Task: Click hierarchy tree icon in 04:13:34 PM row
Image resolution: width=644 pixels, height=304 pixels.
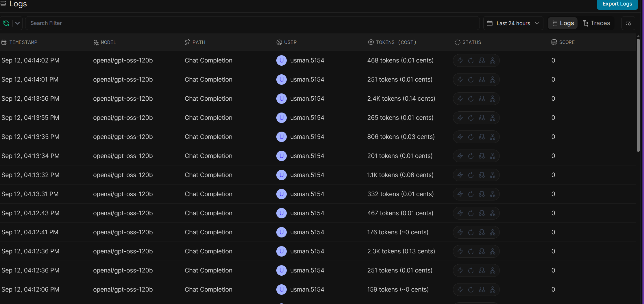Action: click(x=493, y=156)
